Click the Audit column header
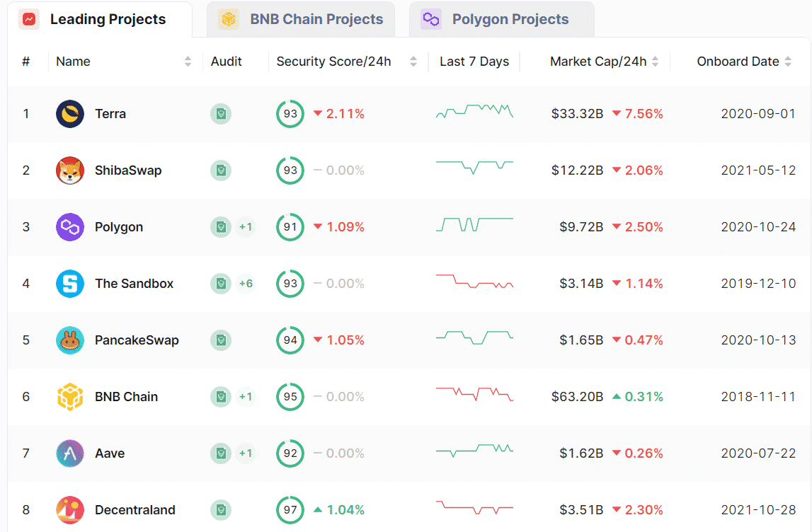812x532 pixels. 227,62
